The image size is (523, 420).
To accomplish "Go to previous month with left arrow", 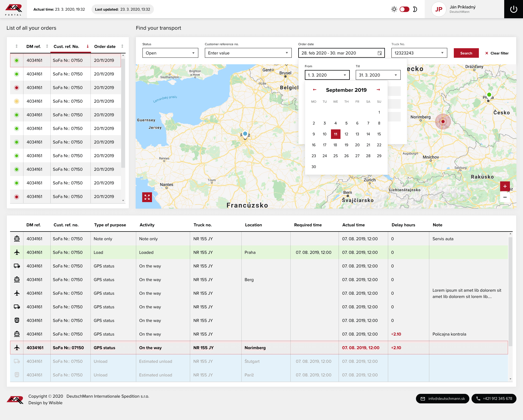I will [315, 90].
